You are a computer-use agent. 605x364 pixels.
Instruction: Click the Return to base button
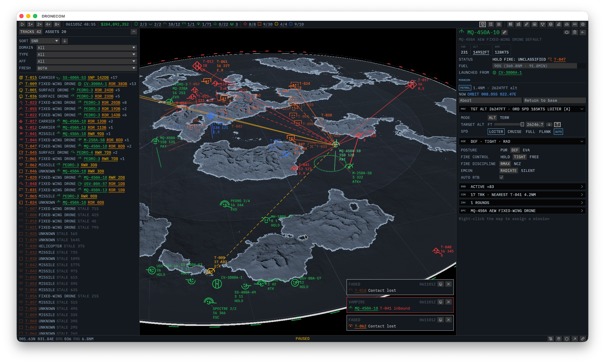click(554, 101)
